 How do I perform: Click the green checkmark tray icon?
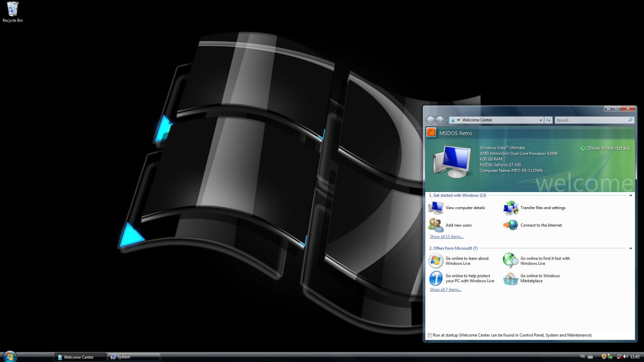pos(610,356)
